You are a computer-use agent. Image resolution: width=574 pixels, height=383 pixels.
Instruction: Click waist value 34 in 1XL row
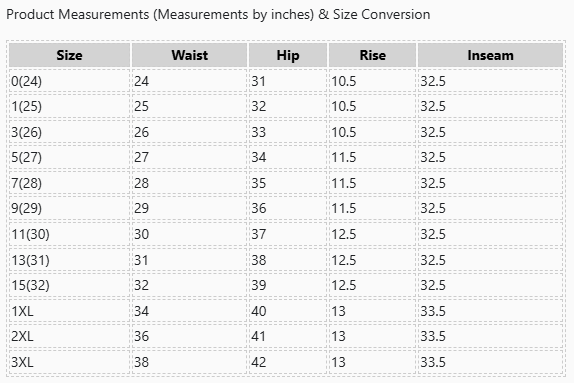[141, 311]
